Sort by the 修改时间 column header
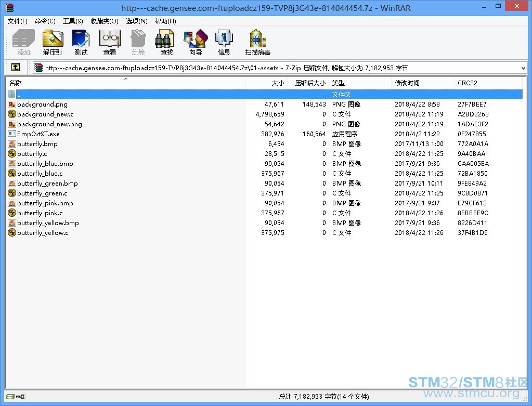This screenshot has width=532, height=406. click(x=423, y=83)
